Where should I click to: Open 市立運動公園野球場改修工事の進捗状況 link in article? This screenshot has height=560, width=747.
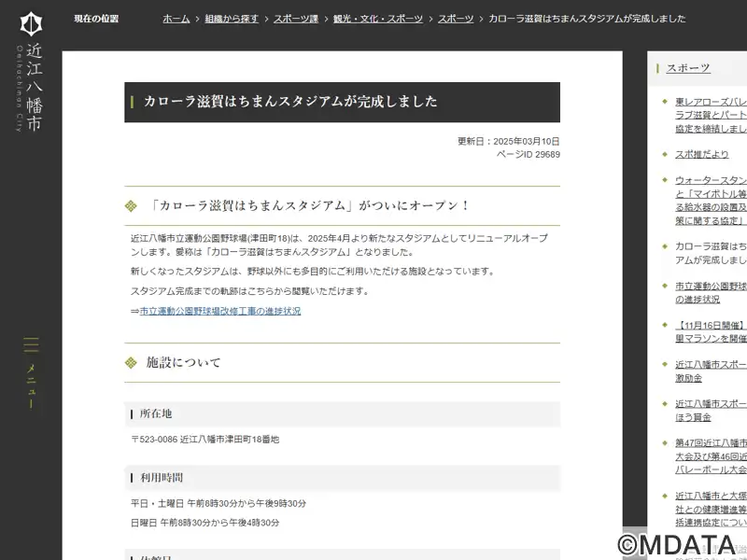[x=220, y=311]
